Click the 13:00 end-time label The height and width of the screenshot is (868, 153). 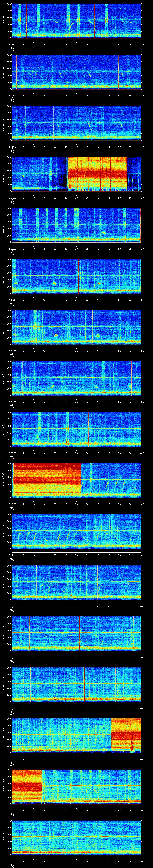click(141, 606)
